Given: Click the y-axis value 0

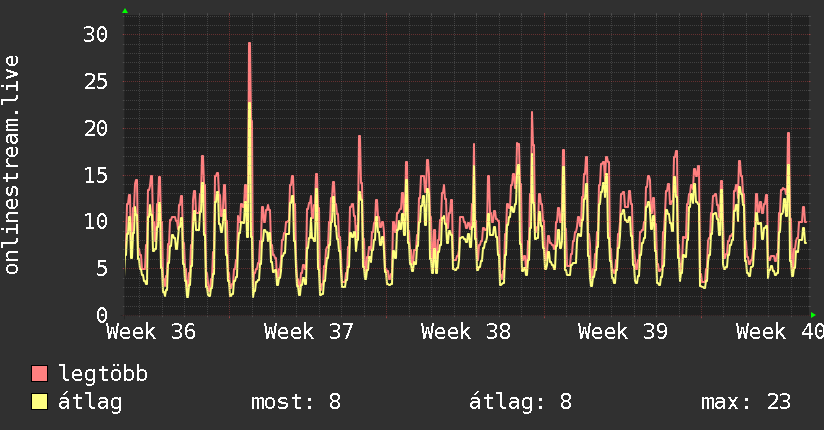Looking at the screenshot, I should coord(102,315).
